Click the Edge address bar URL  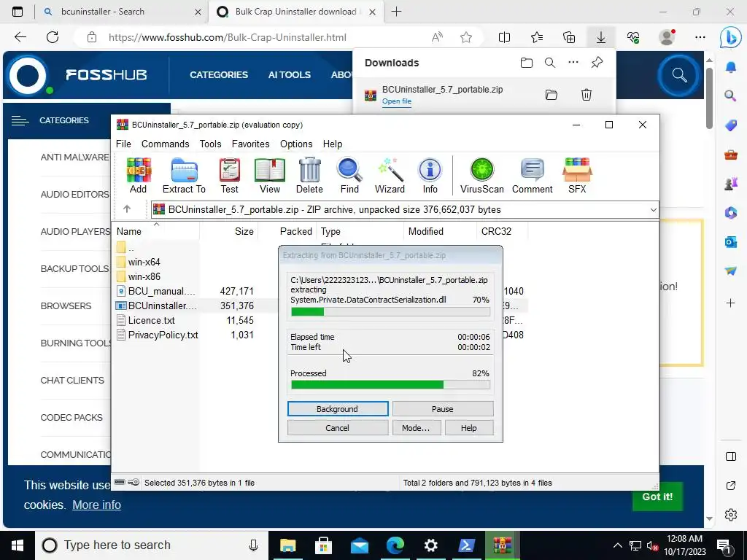[228, 37]
